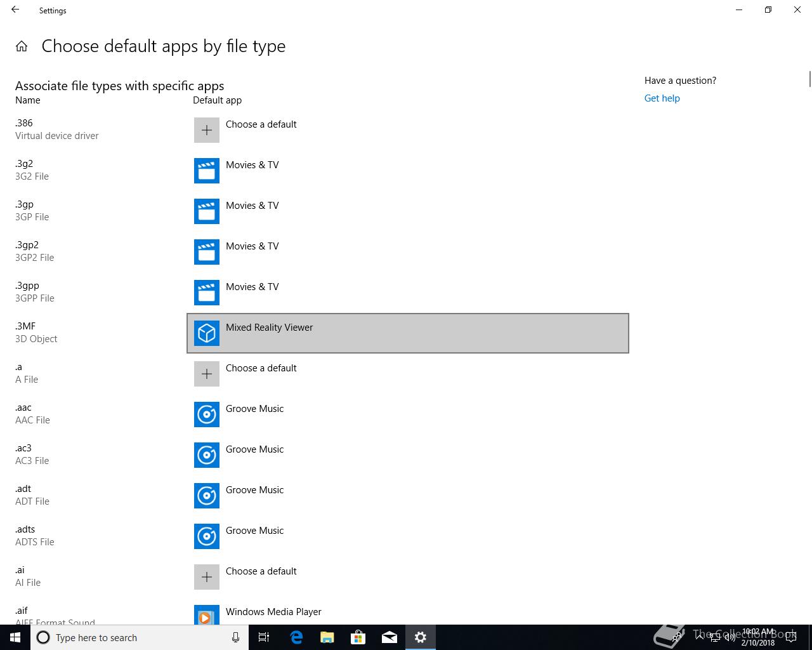Click Movies & TV icon for .3gp2

[207, 252]
